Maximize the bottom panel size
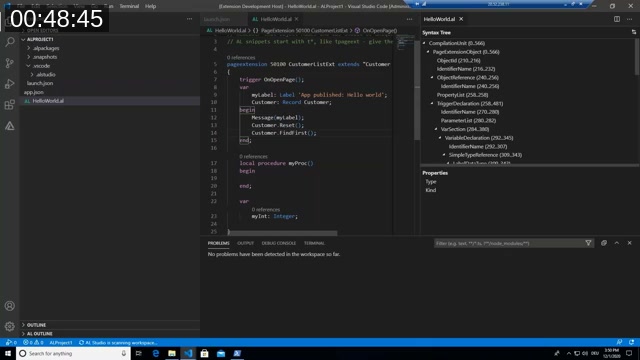 pos(617,243)
